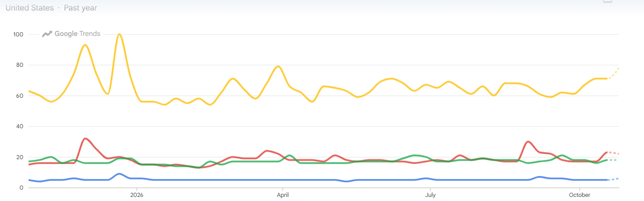Open the Past year time range label
The image size is (644, 201).
tap(81, 8)
